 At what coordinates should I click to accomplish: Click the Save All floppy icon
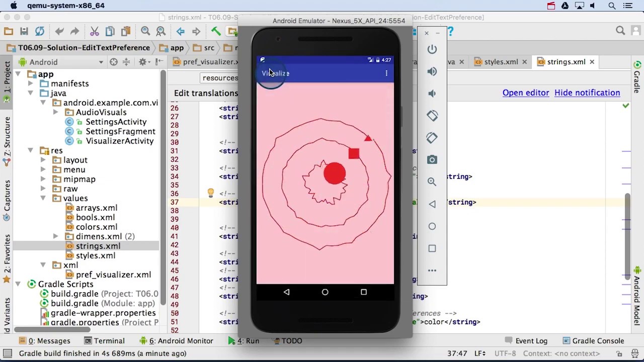point(24,31)
